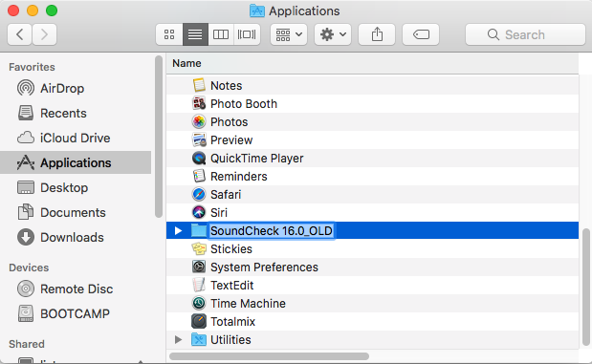Viewport: 592px width, 364px height.
Task: Switch to column view
Action: pos(221,34)
